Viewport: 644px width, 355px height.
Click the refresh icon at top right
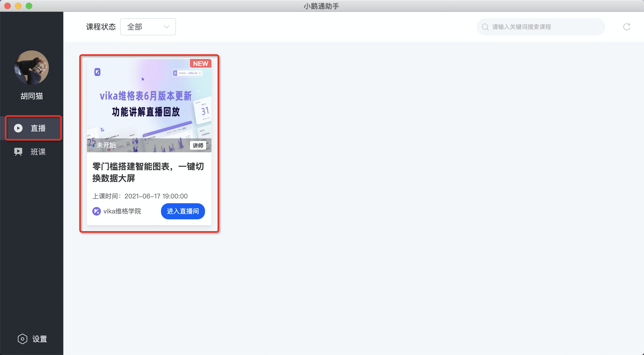pos(627,27)
